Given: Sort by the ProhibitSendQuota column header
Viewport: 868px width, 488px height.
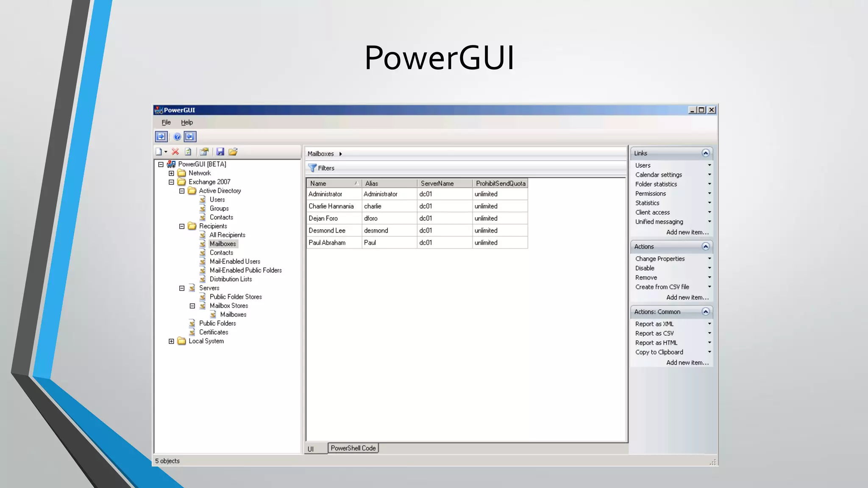Looking at the screenshot, I should click(500, 183).
